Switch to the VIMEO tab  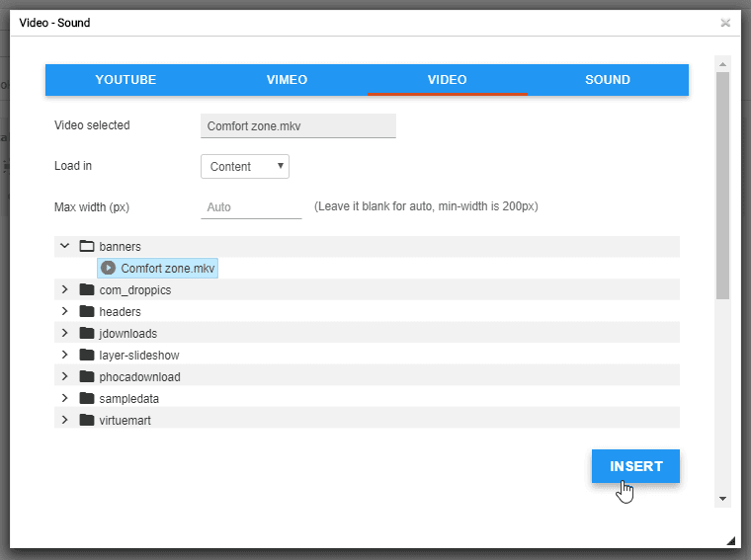click(287, 80)
